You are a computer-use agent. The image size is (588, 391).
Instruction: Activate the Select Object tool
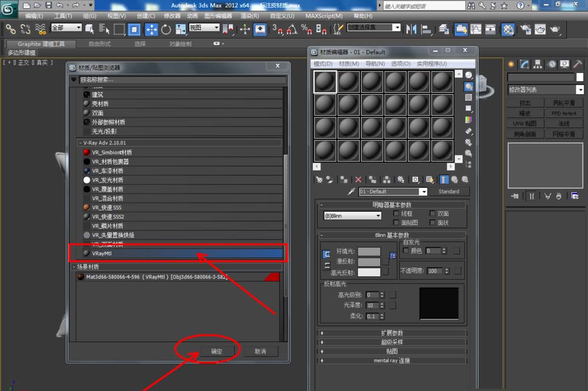(x=89, y=29)
